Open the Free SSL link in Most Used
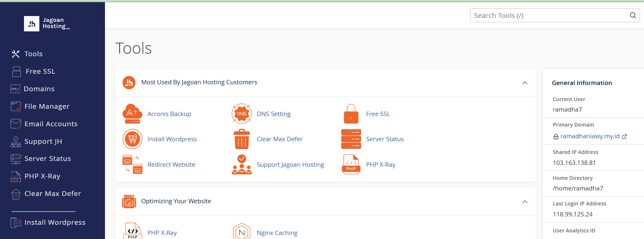The image size is (644, 239). (x=378, y=114)
